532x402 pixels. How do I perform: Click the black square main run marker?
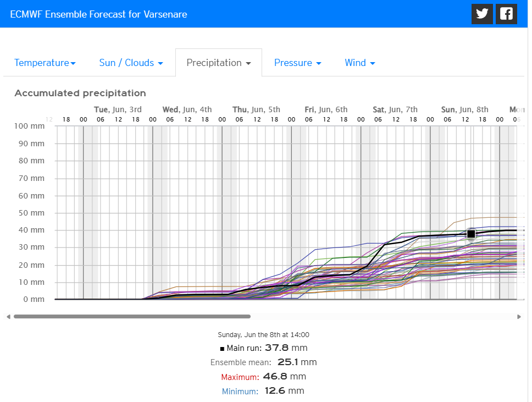click(x=471, y=234)
